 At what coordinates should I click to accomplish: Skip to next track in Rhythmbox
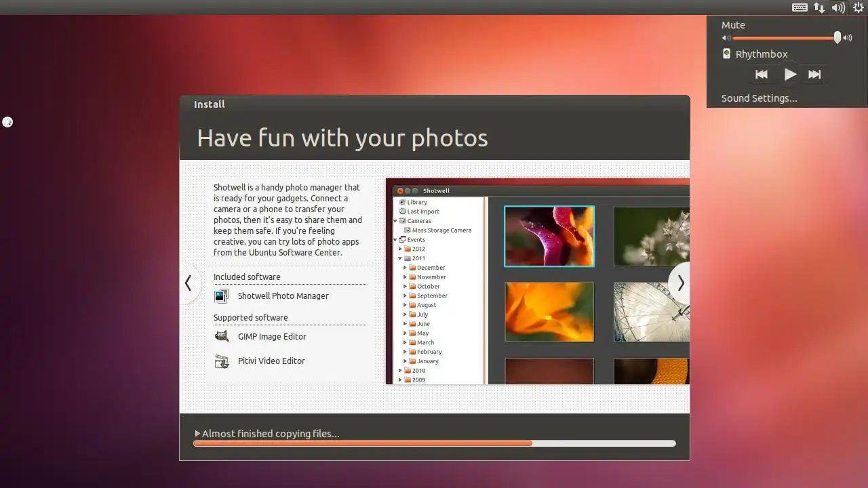click(x=814, y=75)
